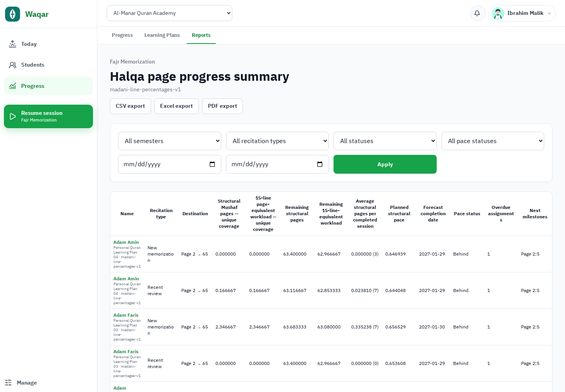Screen dimensions: 565x392
Task: Click the value 0.023810 (7)
Action: (365, 290)
